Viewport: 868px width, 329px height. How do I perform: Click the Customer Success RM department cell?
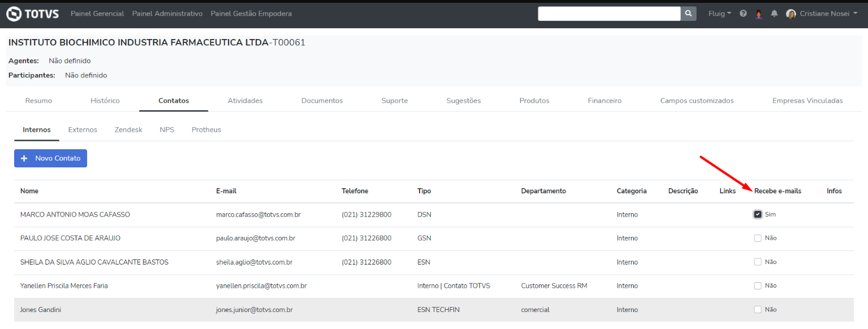[x=554, y=286]
